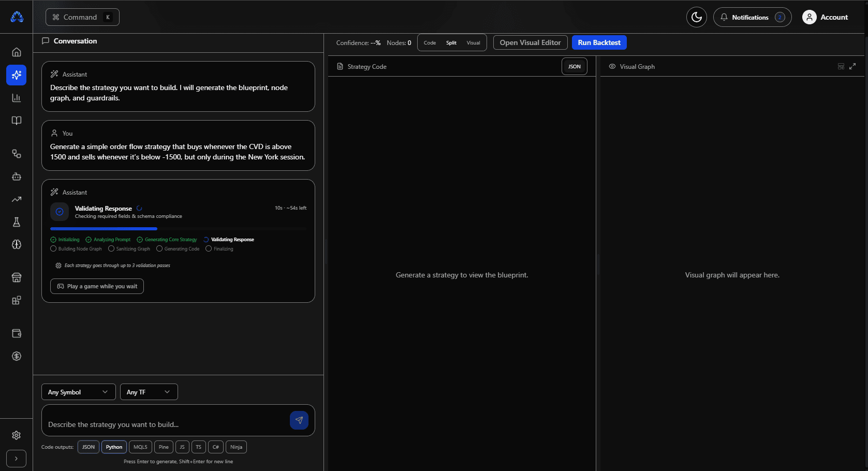The width and height of the screenshot is (868, 471).
Task: Switch to Code view tab
Action: pos(430,43)
